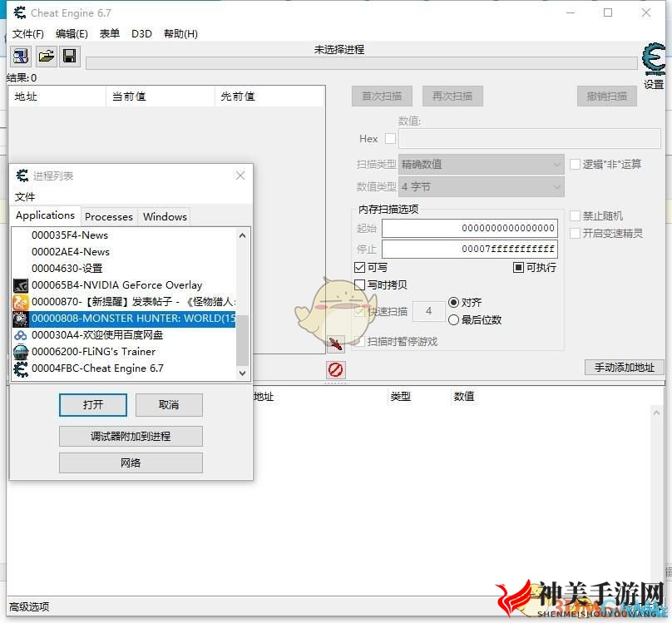Click the Cheat Engine 6.7 list icon
Viewport: 672px width, 623px height.
pos(21,368)
